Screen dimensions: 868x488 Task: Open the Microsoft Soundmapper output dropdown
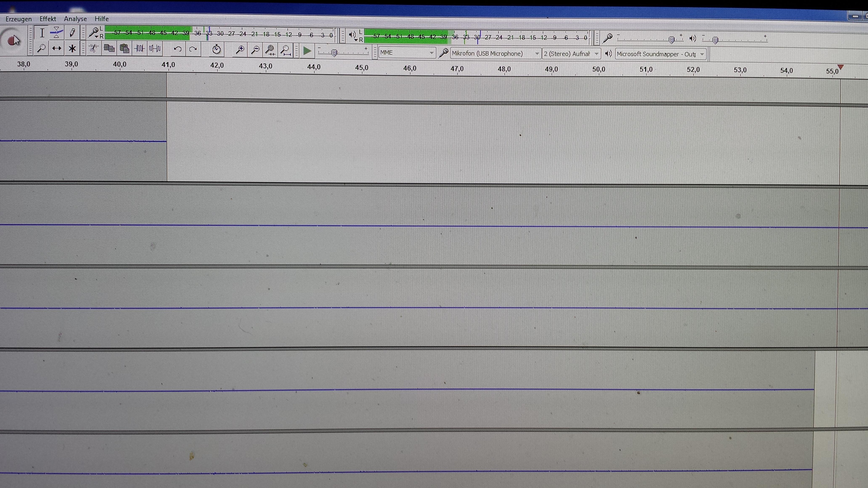[x=660, y=54]
